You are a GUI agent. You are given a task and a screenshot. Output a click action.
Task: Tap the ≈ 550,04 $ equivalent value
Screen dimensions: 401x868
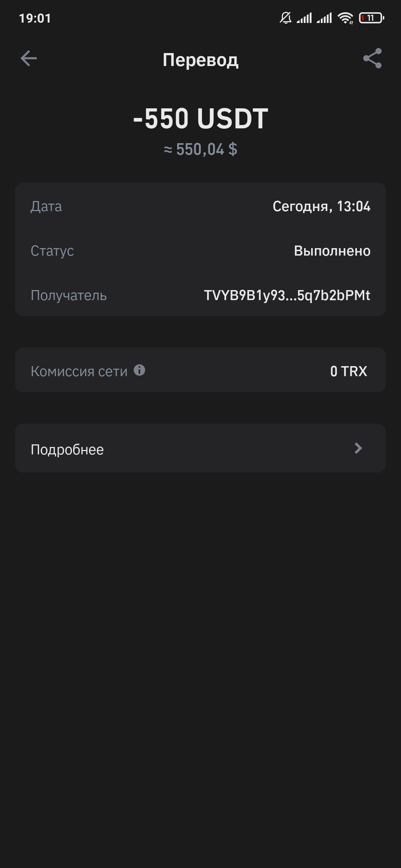(200, 149)
